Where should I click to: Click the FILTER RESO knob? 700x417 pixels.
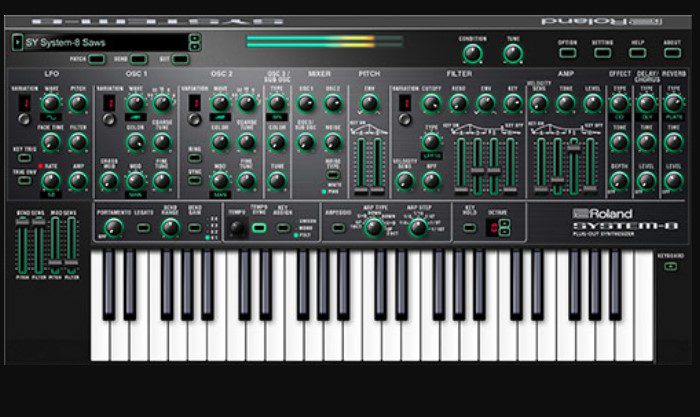458,103
